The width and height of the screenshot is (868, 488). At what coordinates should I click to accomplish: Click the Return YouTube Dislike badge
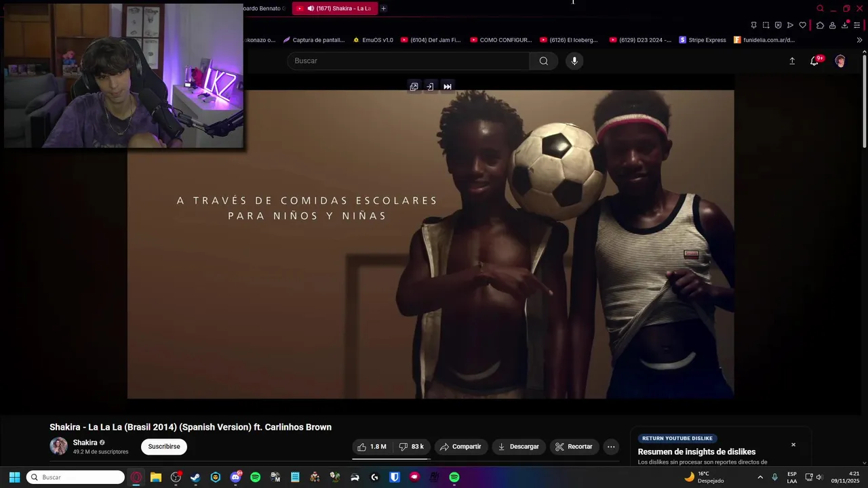677,439
